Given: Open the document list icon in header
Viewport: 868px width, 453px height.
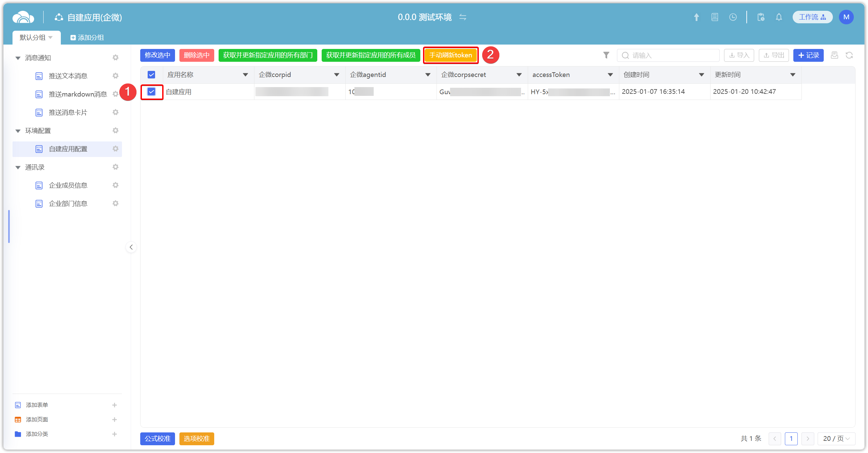Looking at the screenshot, I should (x=715, y=17).
